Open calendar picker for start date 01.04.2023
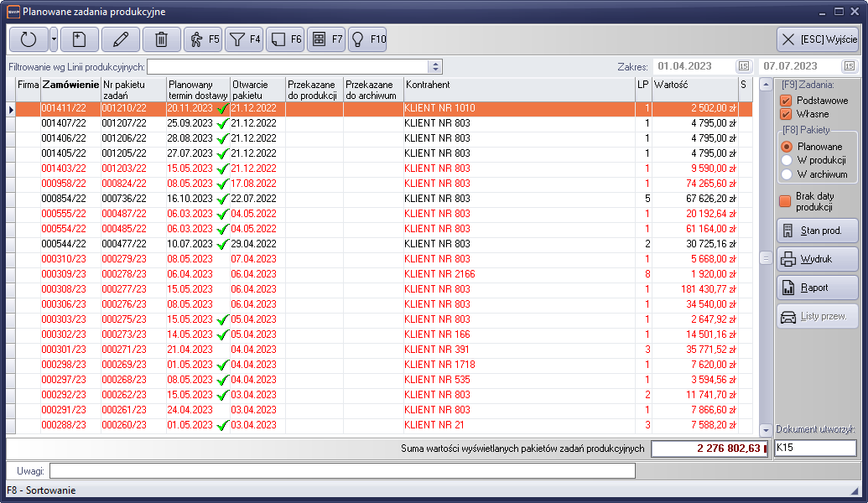868x503 pixels. click(x=744, y=66)
